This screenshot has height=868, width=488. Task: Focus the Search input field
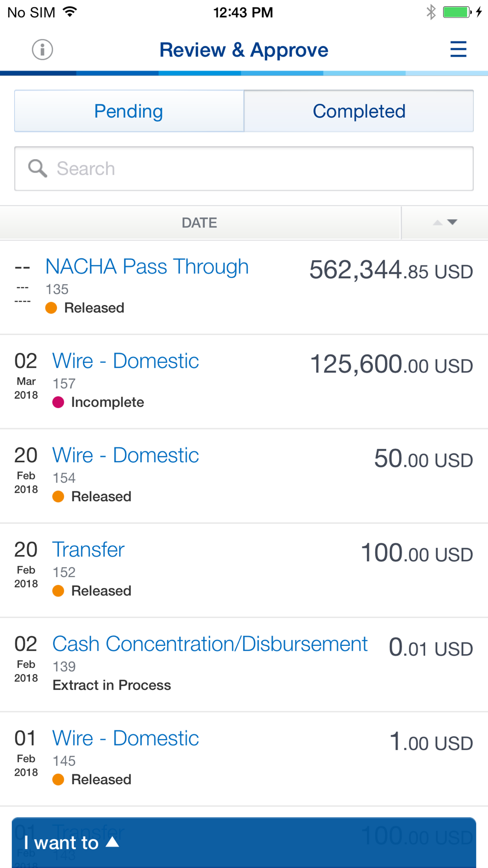click(x=244, y=168)
